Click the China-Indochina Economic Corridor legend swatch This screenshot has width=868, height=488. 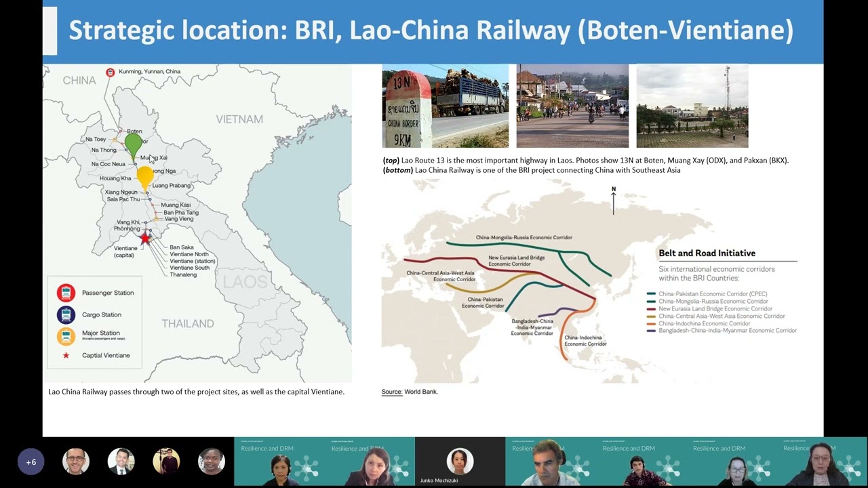651,323
